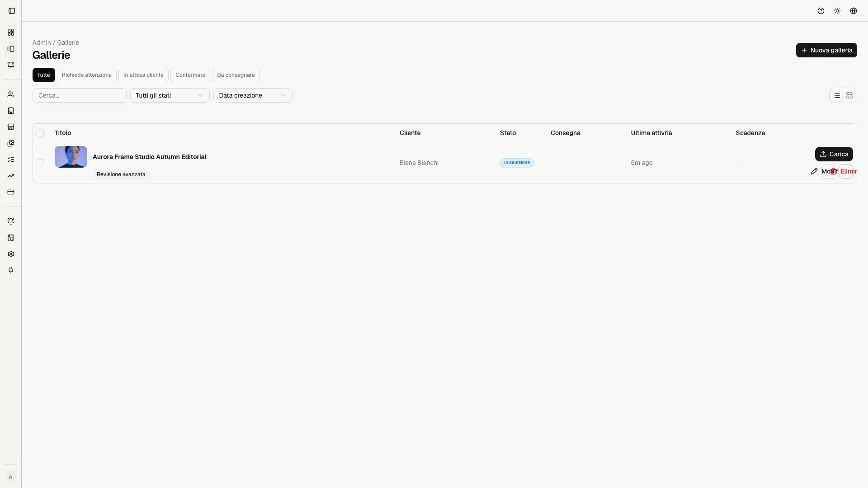Switch to grid view icon
This screenshot has height=488, width=868.
click(849, 95)
